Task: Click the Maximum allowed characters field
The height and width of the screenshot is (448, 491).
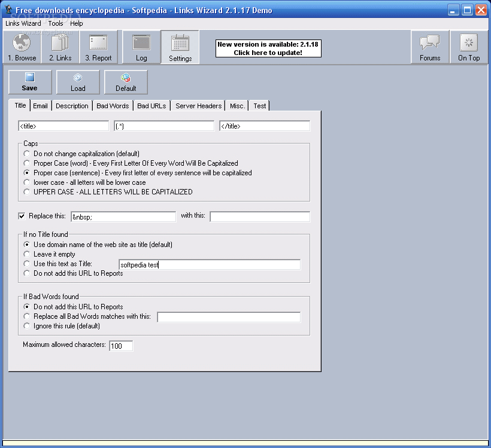Action: tap(121, 346)
